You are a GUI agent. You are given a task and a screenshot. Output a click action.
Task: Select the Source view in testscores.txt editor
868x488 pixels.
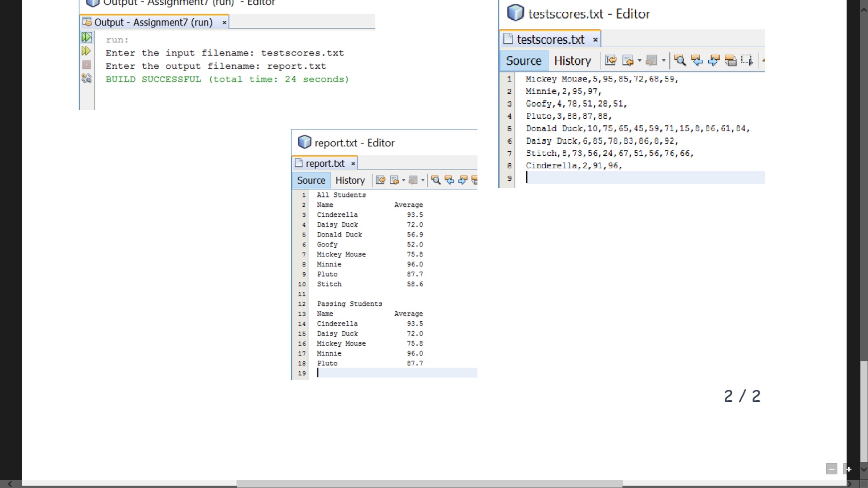(x=524, y=60)
